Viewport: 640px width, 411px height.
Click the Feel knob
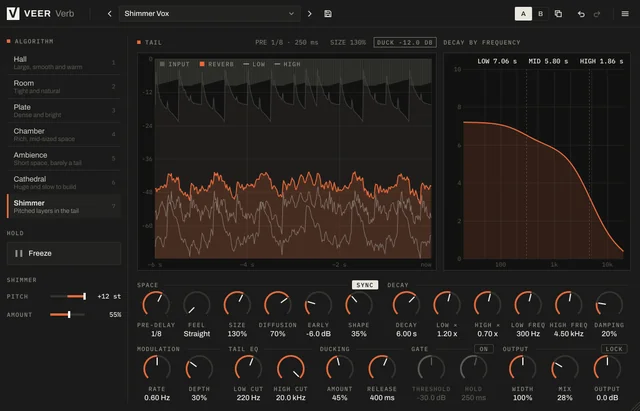point(196,304)
